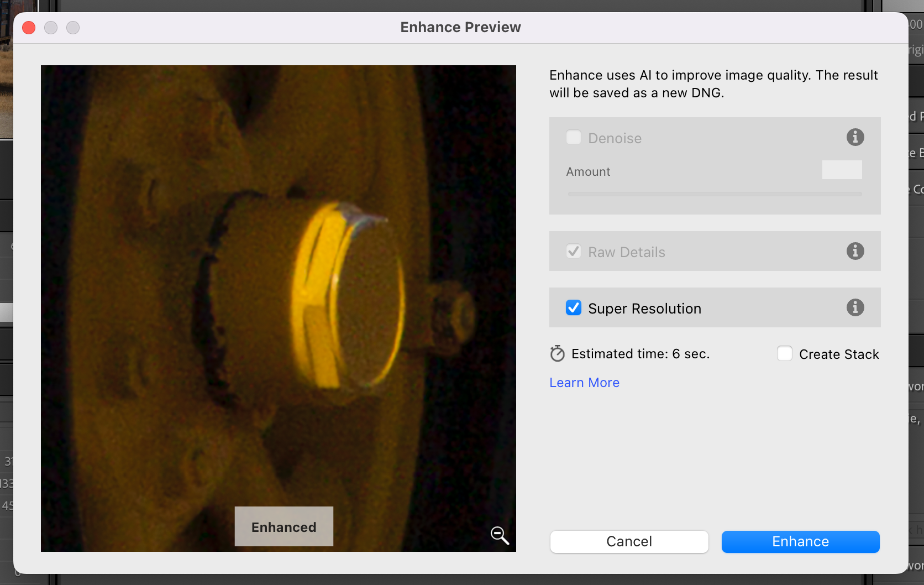This screenshot has height=585, width=924.
Task: Toggle the Raw Details checkbox
Action: click(574, 251)
